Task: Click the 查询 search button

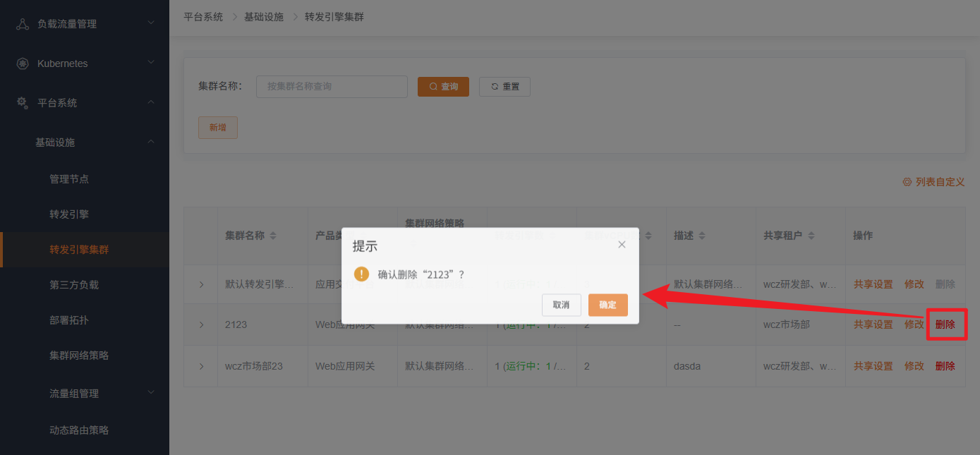Action: click(443, 87)
